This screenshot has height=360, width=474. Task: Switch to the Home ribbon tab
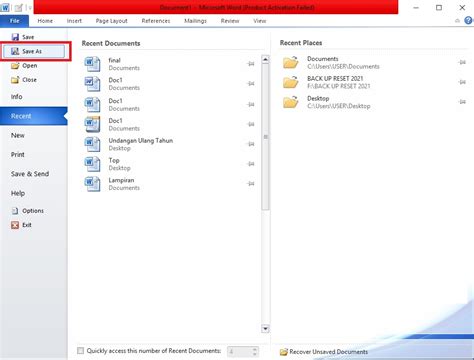pos(45,21)
